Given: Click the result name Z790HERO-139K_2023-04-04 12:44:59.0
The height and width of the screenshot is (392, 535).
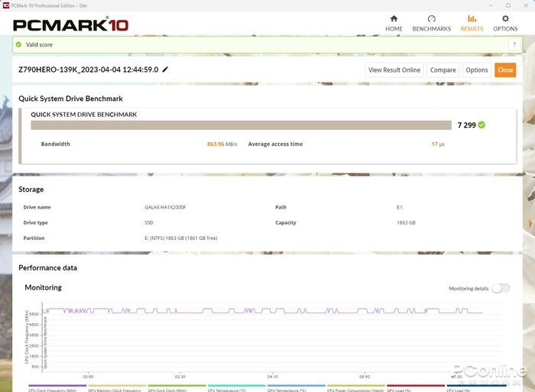Looking at the screenshot, I should (x=89, y=70).
